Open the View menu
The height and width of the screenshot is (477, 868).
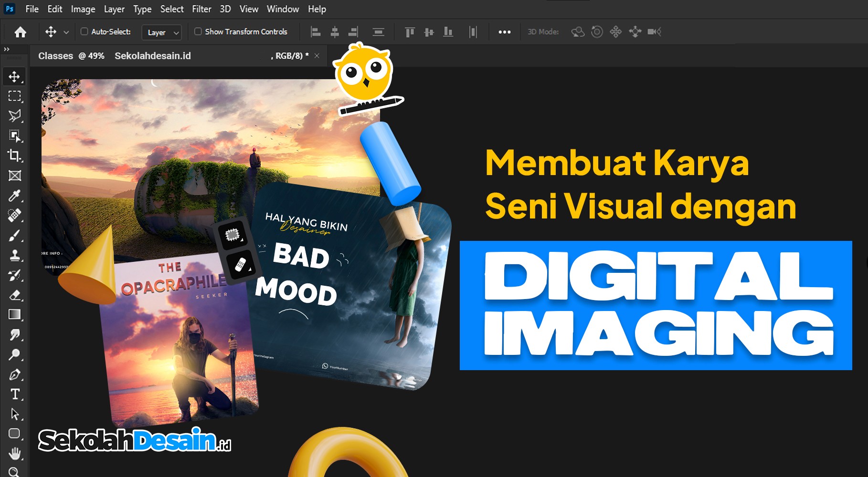pyautogui.click(x=249, y=9)
